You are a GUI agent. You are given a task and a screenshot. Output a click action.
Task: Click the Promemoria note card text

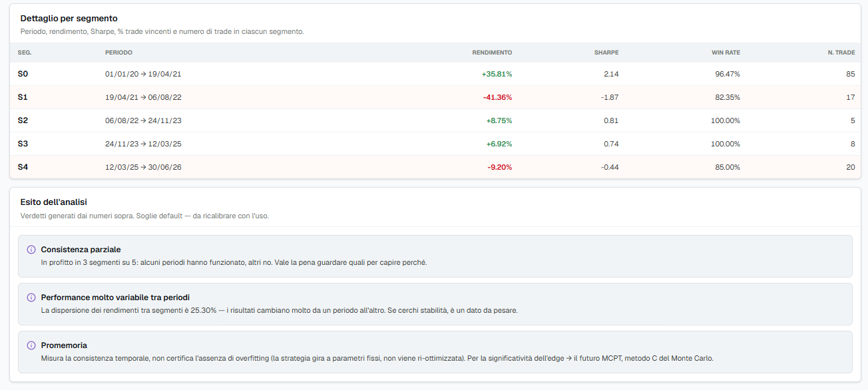pos(377,358)
